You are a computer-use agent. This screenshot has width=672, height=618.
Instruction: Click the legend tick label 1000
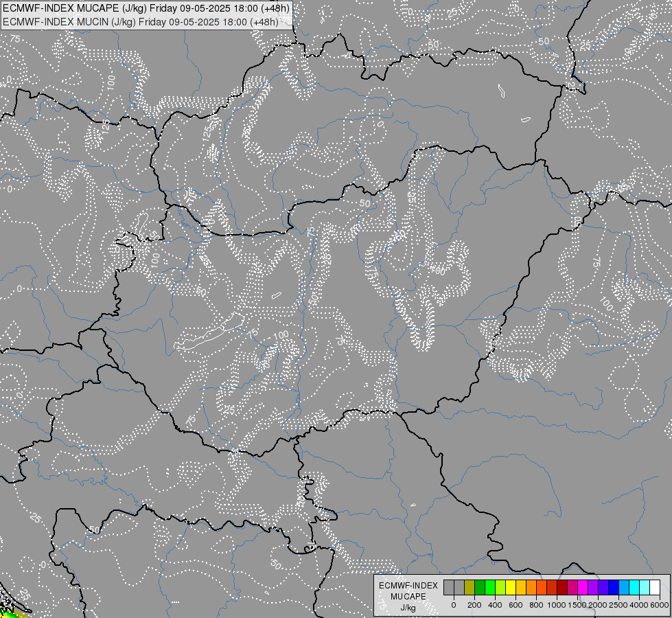pyautogui.click(x=557, y=605)
